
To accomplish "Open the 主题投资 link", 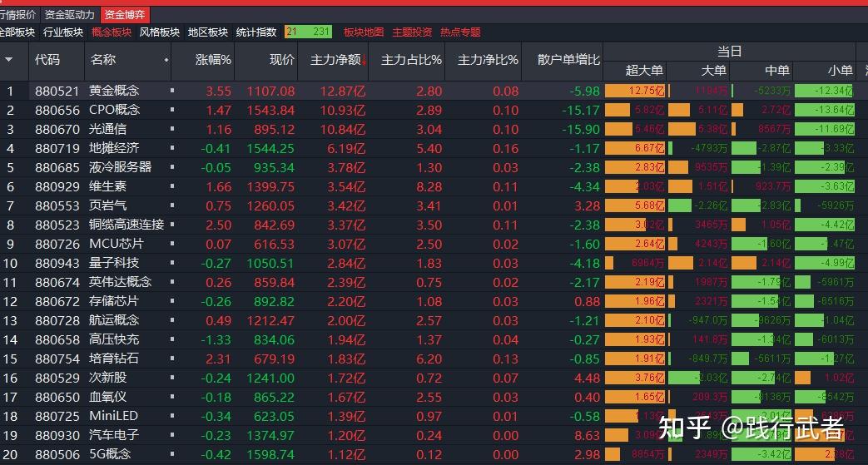I will point(412,32).
